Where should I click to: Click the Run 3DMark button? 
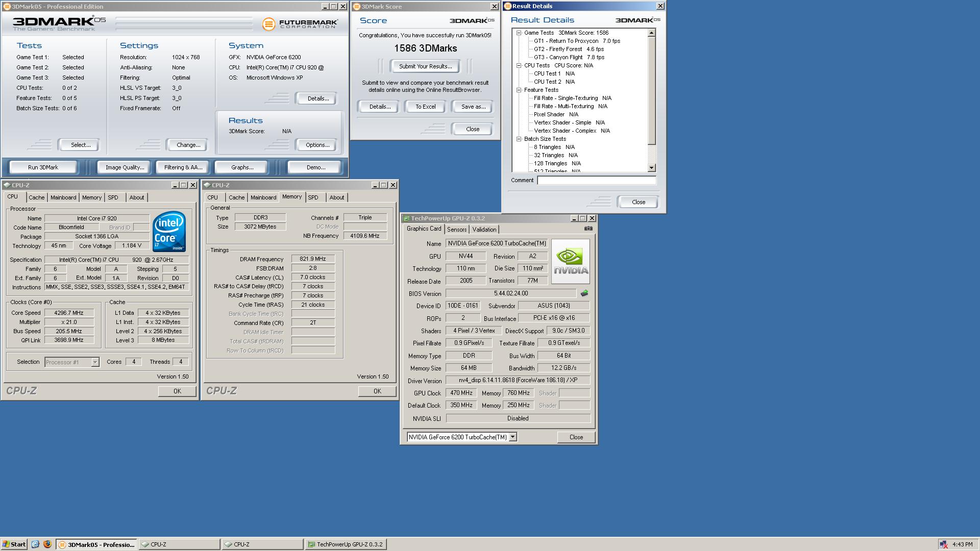coord(43,167)
